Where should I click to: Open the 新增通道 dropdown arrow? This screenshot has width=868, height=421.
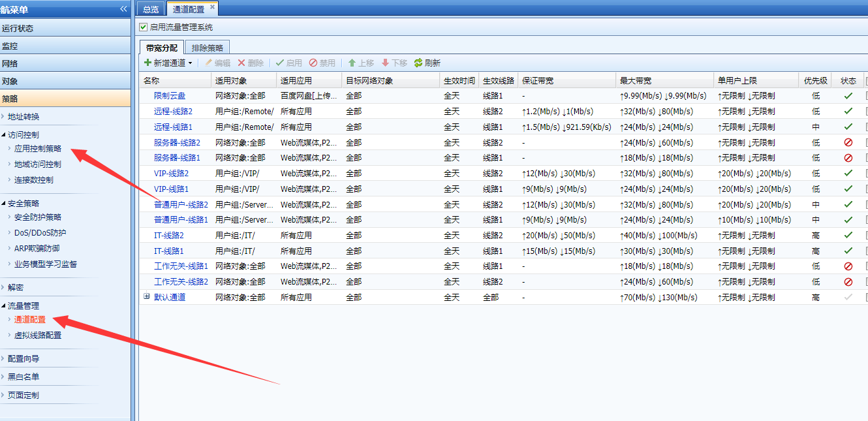(x=191, y=63)
